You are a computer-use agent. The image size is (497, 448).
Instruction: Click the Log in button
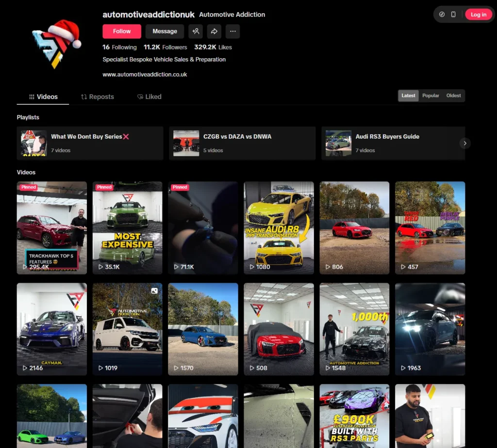478,15
